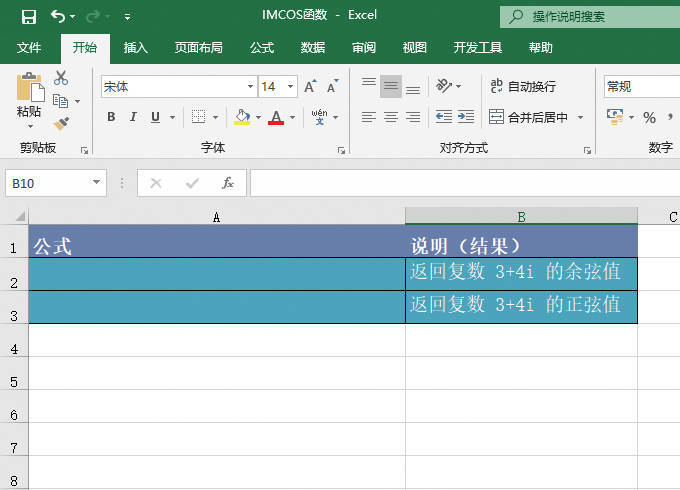Image resolution: width=680 pixels, height=490 pixels.
Task: Click the Insert Function fx icon
Action: 228,183
